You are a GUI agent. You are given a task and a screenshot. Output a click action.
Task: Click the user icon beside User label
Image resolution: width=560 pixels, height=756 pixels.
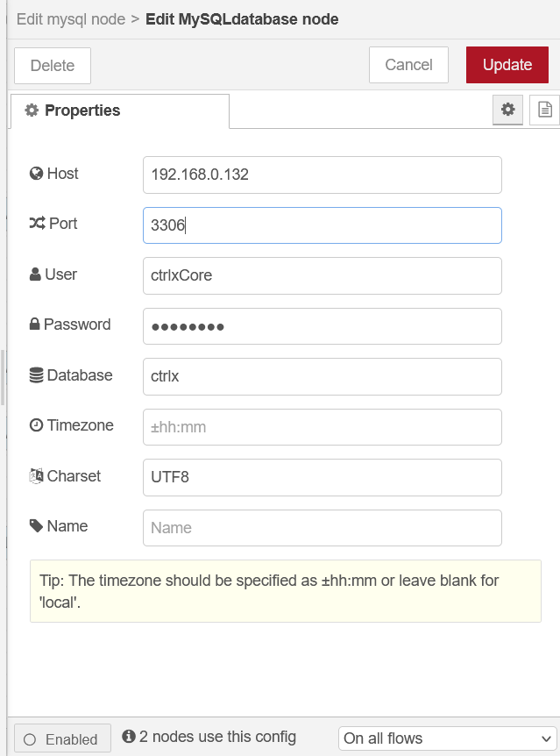point(35,275)
